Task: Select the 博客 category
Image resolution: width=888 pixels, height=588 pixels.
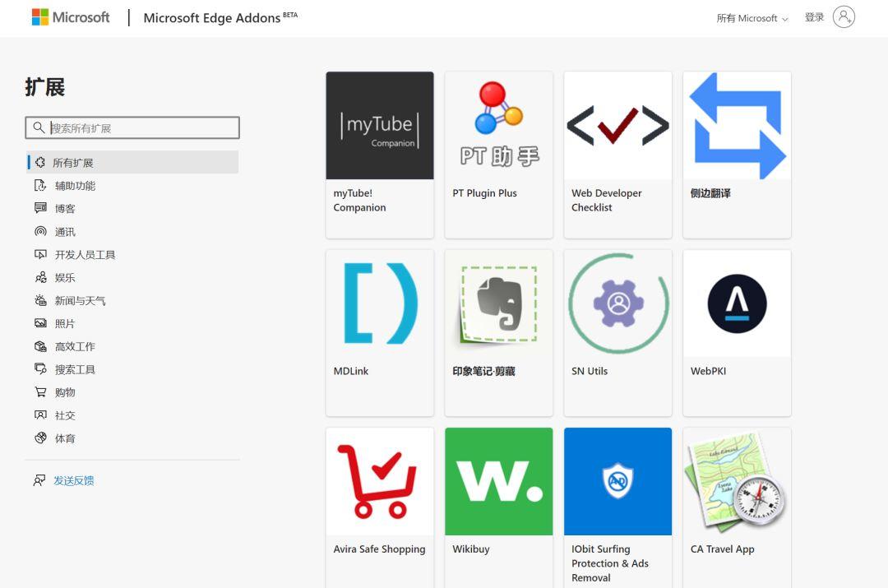Action: (x=65, y=208)
